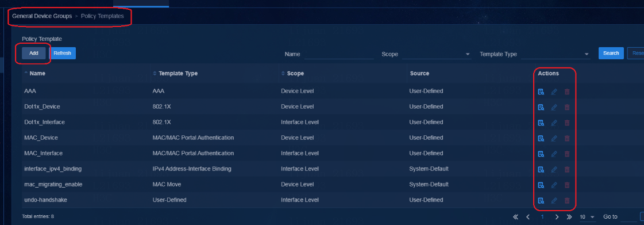Open the Scope filter dropdown
Screen dimensions: 644x225
[436, 54]
